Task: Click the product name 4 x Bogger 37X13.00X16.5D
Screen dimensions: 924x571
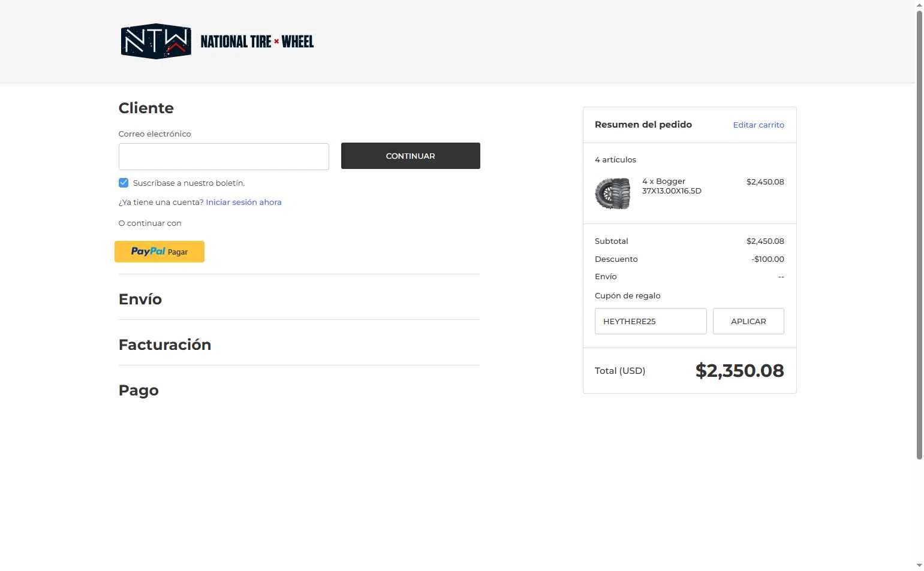Action: click(672, 186)
